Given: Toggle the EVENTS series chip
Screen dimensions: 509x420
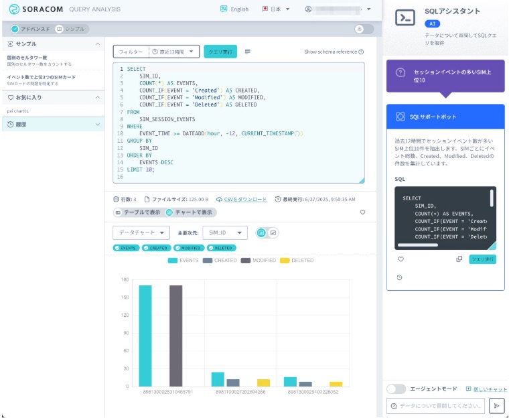Looking at the screenshot, I should coord(127,248).
